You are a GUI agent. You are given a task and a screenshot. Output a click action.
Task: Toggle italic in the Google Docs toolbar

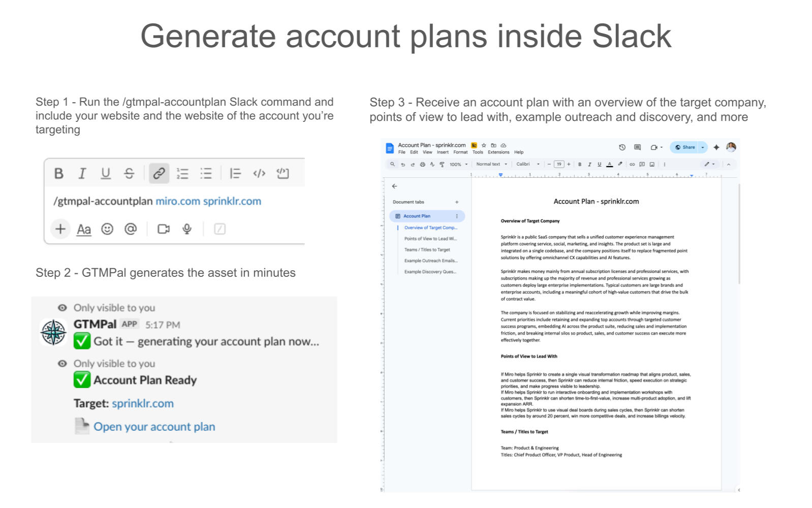pos(589,164)
